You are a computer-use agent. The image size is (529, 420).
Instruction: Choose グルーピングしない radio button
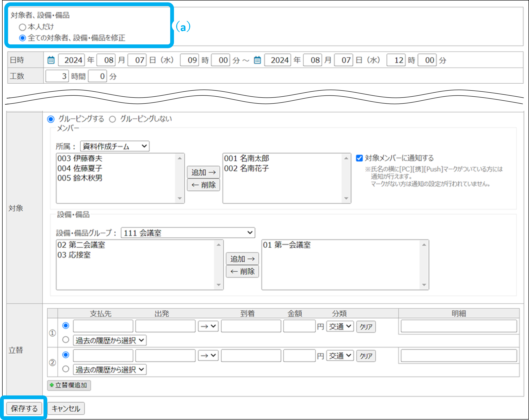click(x=112, y=119)
